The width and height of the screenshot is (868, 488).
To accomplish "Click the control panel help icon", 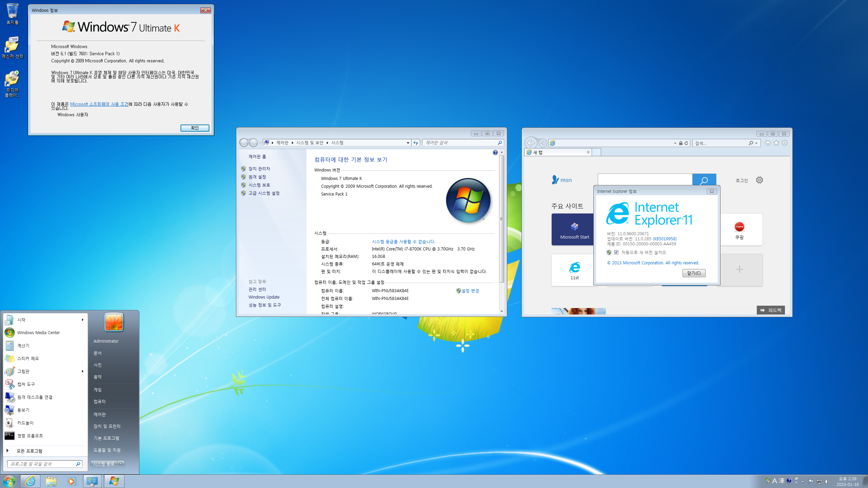I will click(x=495, y=152).
